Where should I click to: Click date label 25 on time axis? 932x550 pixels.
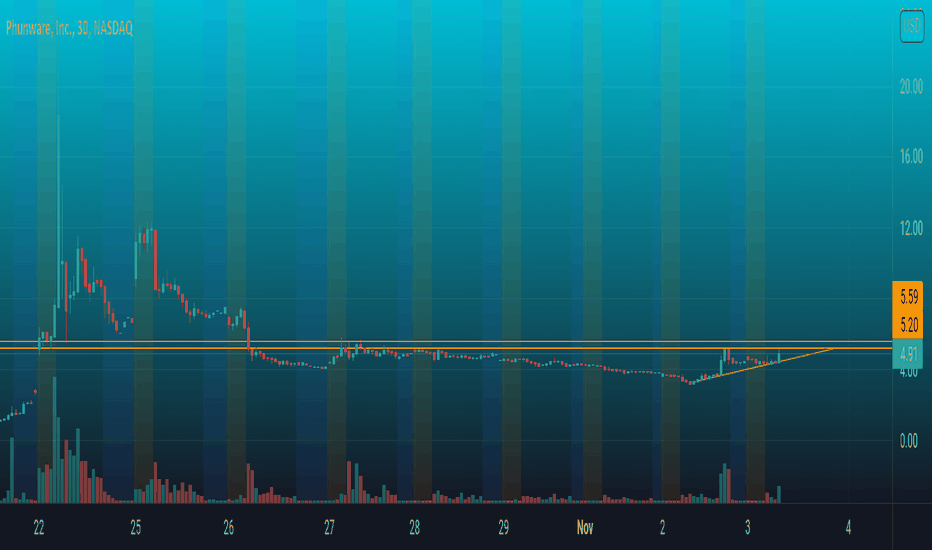click(136, 527)
